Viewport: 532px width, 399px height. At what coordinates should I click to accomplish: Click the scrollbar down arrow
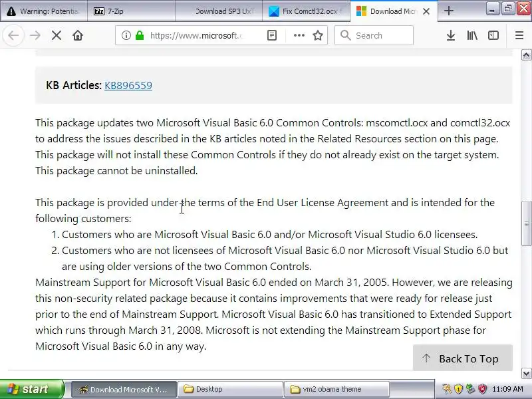(x=526, y=373)
